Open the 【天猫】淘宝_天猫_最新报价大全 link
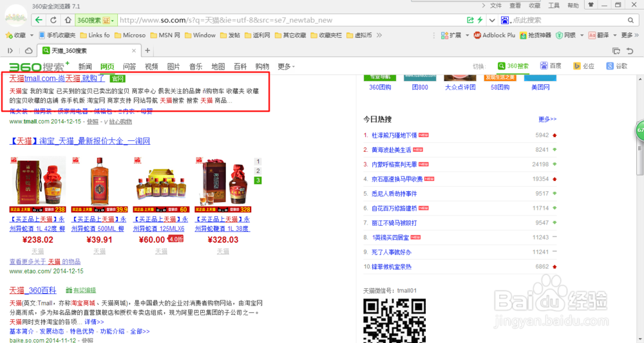644x343 pixels. [x=80, y=141]
